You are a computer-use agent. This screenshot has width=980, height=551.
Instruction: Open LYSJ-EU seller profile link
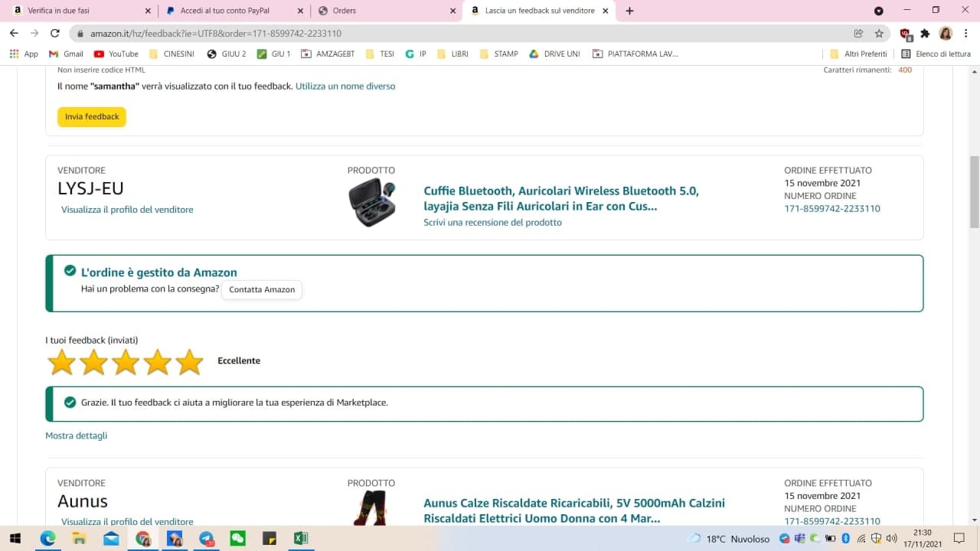click(x=127, y=210)
